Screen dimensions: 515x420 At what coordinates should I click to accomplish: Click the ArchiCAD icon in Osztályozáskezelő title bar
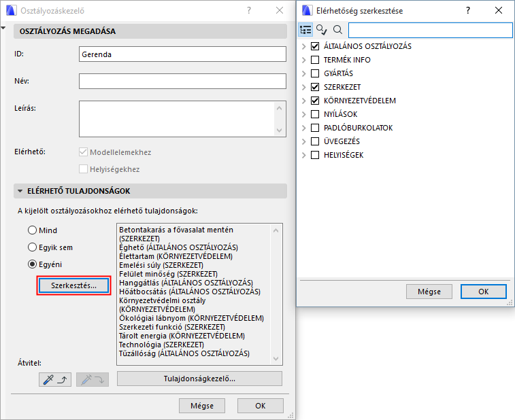(x=11, y=10)
